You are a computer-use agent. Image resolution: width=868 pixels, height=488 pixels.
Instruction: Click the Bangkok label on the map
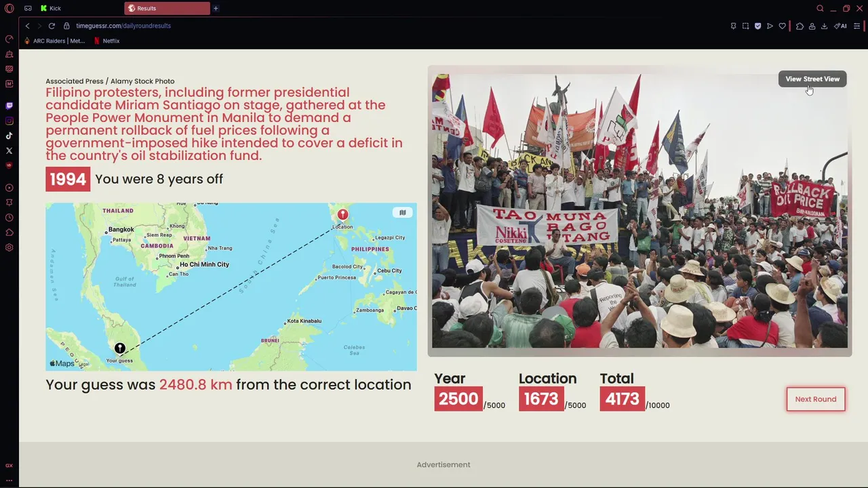coord(121,230)
